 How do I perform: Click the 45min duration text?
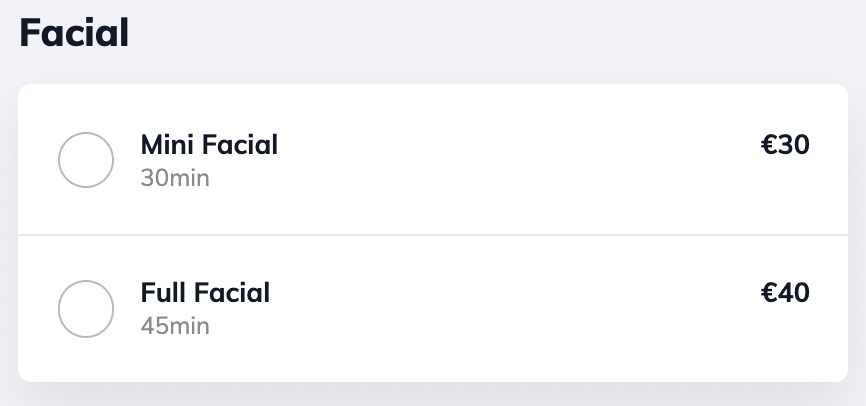click(175, 326)
